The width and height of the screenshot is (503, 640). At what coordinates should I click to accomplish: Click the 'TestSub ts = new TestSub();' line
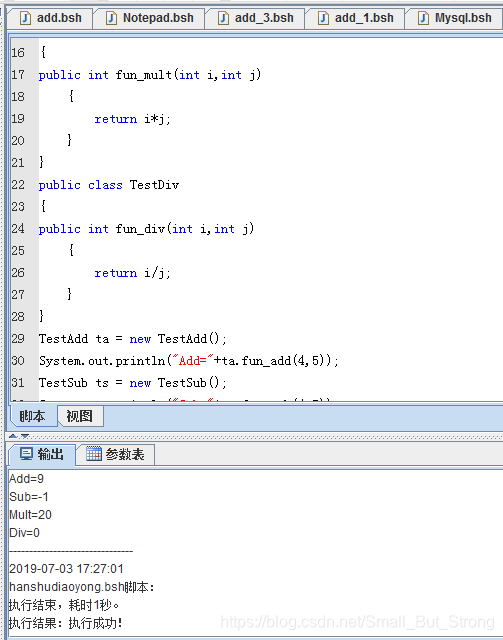(133, 383)
